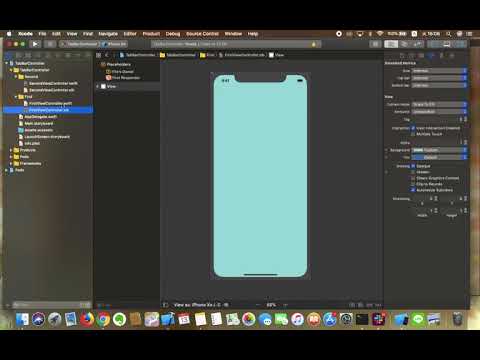Toggle User Interaction Enabled checkbox

click(x=413, y=128)
